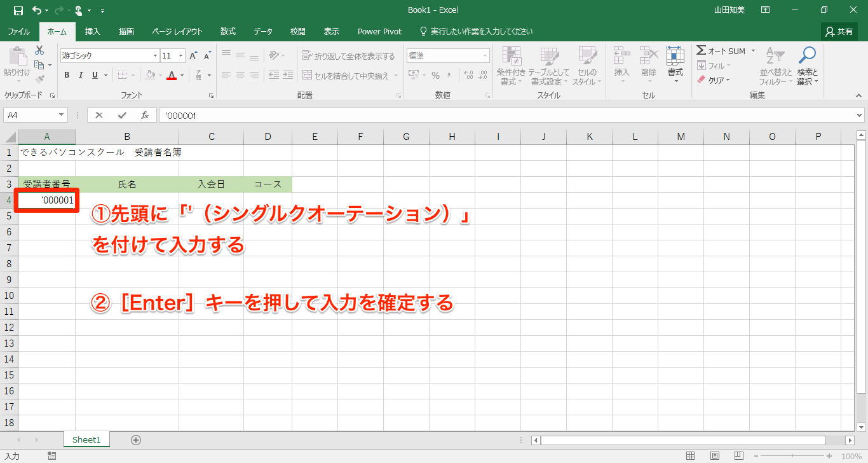Open font color dropdown arrow

tap(182, 75)
